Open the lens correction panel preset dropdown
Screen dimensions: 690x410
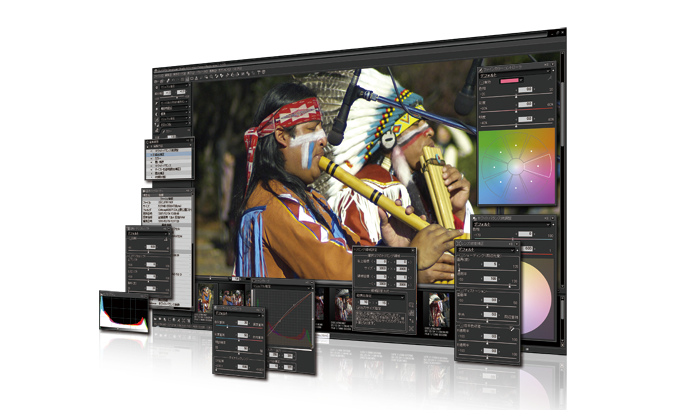[486, 249]
